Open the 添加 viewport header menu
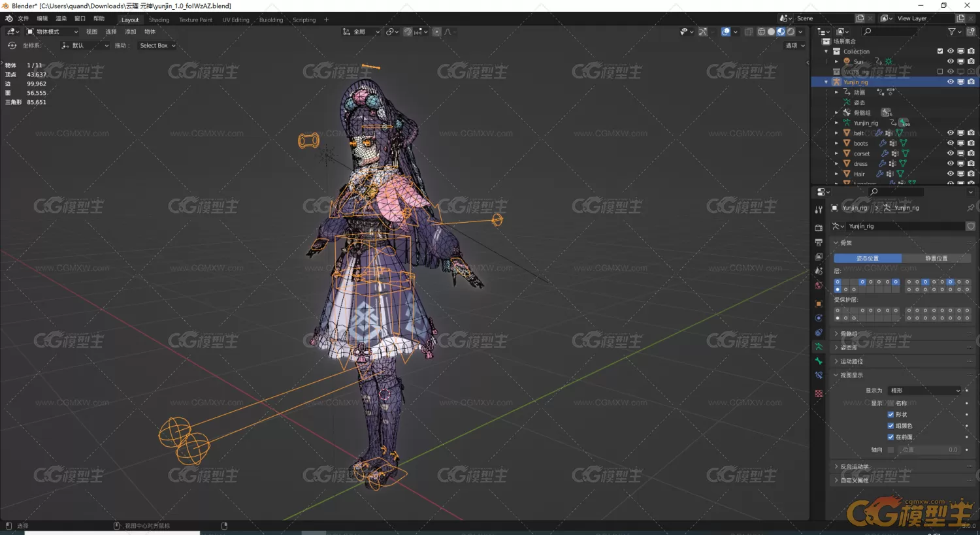Image resolution: width=980 pixels, height=535 pixels. click(131, 31)
